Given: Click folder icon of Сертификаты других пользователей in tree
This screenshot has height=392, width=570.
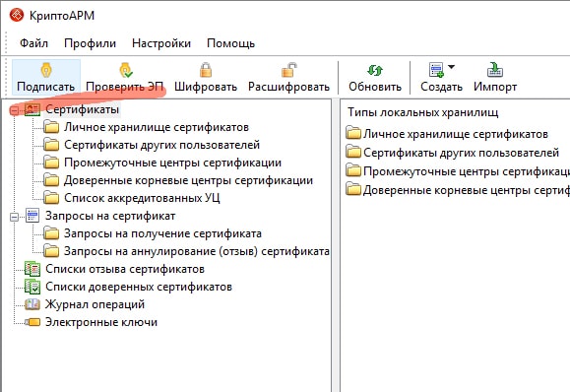Looking at the screenshot, I should [51, 145].
